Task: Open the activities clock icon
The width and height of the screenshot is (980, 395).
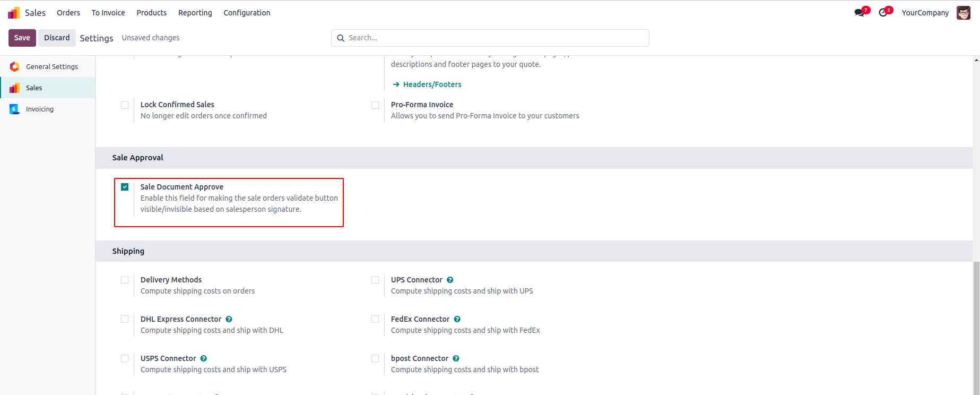Action: coord(883,13)
